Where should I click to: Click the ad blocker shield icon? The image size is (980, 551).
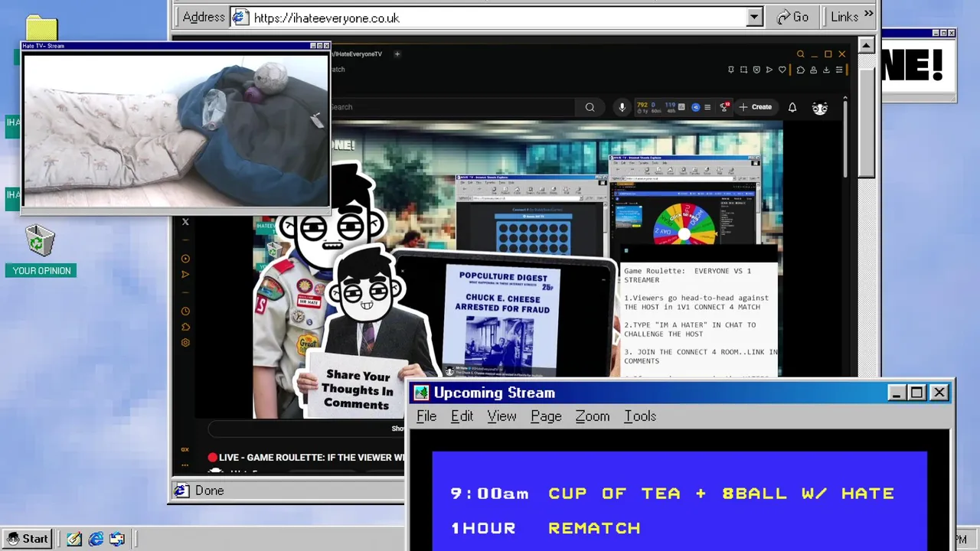pos(756,70)
